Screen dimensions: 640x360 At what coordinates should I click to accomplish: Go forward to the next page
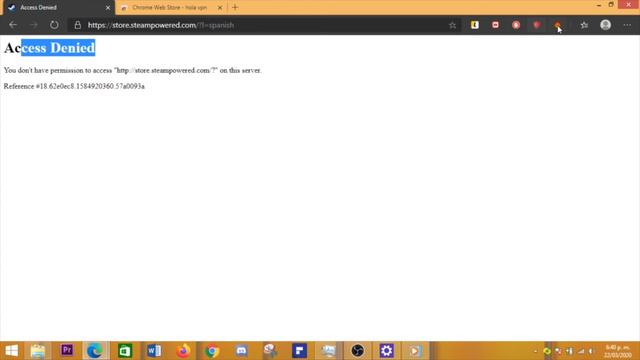[x=33, y=25]
